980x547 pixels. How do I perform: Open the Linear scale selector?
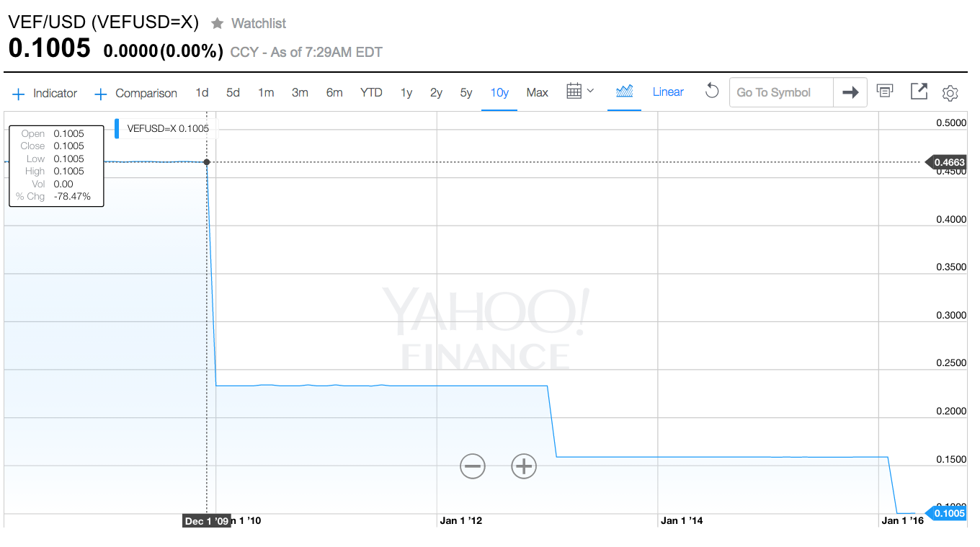point(668,92)
